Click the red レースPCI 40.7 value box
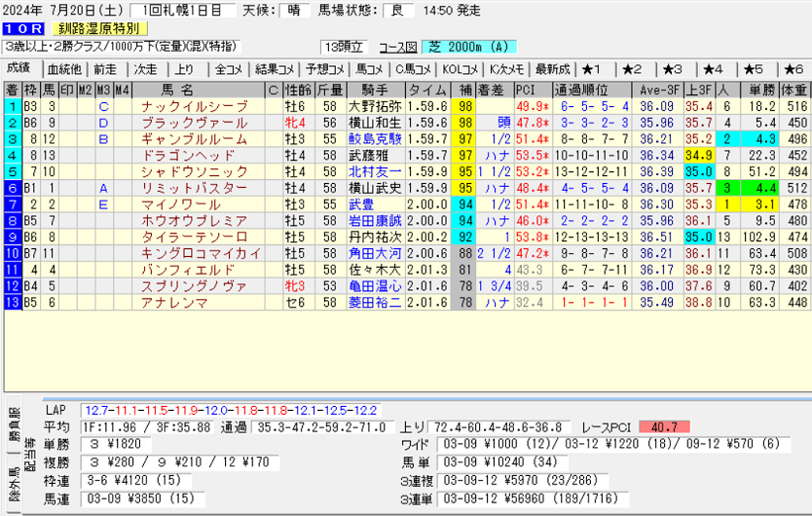 pos(665,426)
